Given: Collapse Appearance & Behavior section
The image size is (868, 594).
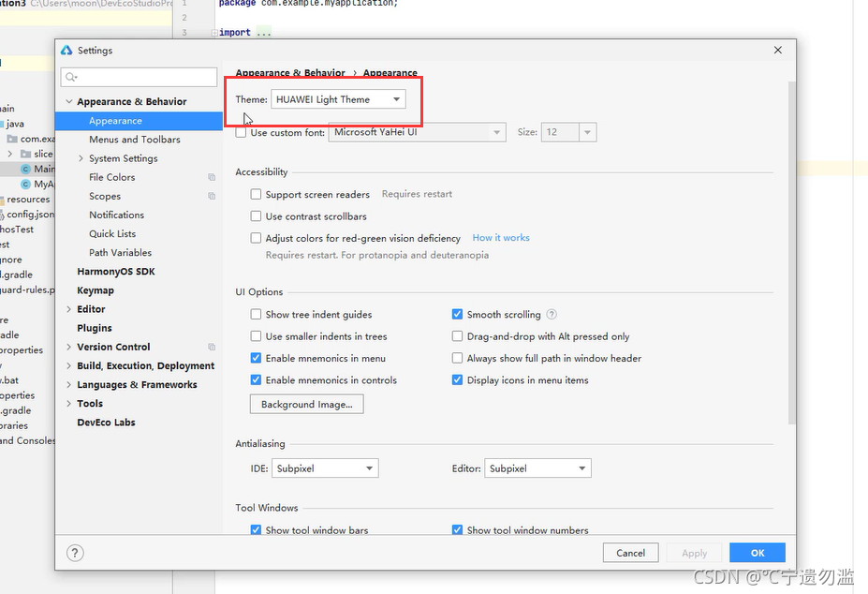Looking at the screenshot, I should (69, 101).
